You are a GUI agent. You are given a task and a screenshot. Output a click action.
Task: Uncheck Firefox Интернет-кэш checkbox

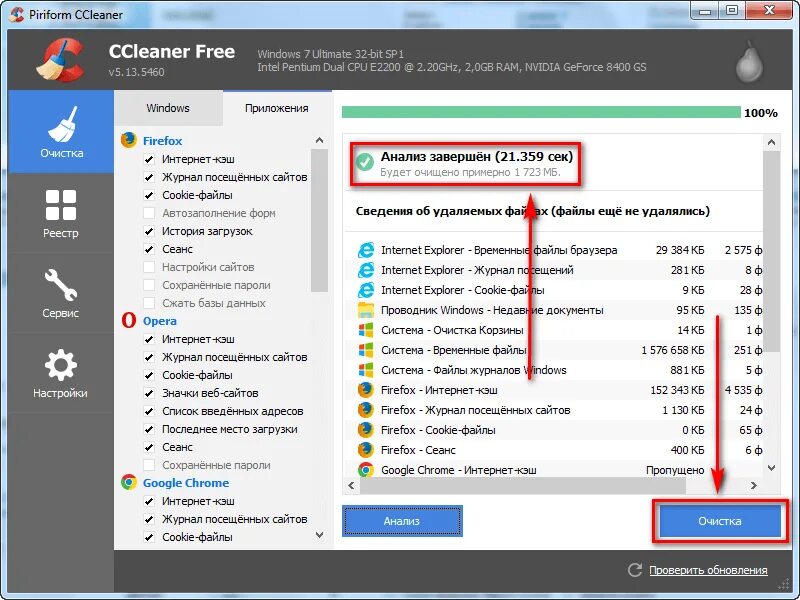pyautogui.click(x=149, y=159)
